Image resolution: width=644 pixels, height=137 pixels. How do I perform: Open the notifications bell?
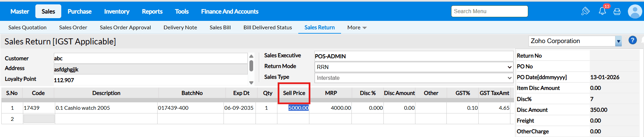point(602,11)
